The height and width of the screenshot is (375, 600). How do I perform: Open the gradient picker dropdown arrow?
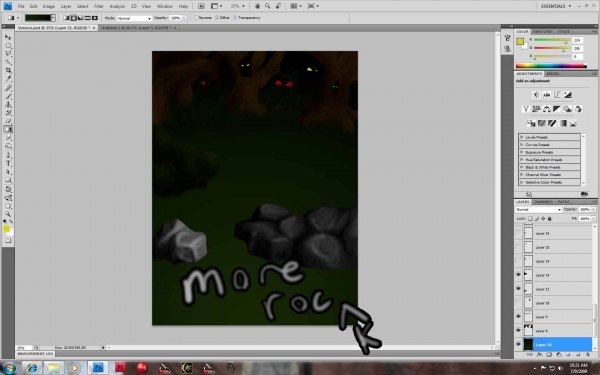click(x=53, y=18)
